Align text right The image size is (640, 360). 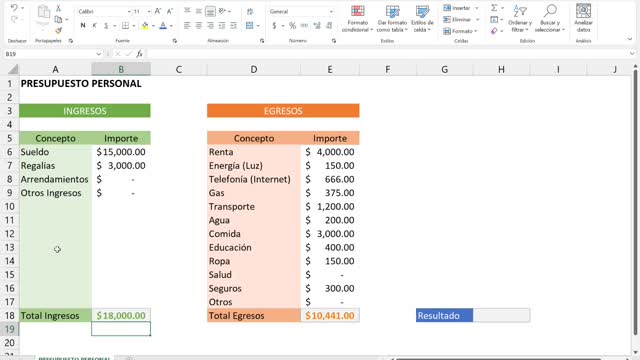coord(210,26)
